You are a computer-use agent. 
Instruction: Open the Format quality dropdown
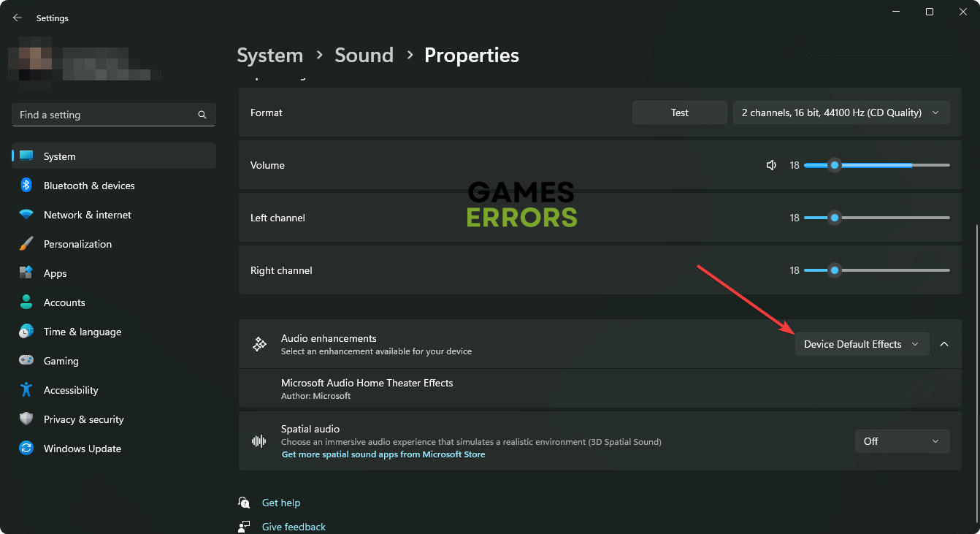point(841,112)
